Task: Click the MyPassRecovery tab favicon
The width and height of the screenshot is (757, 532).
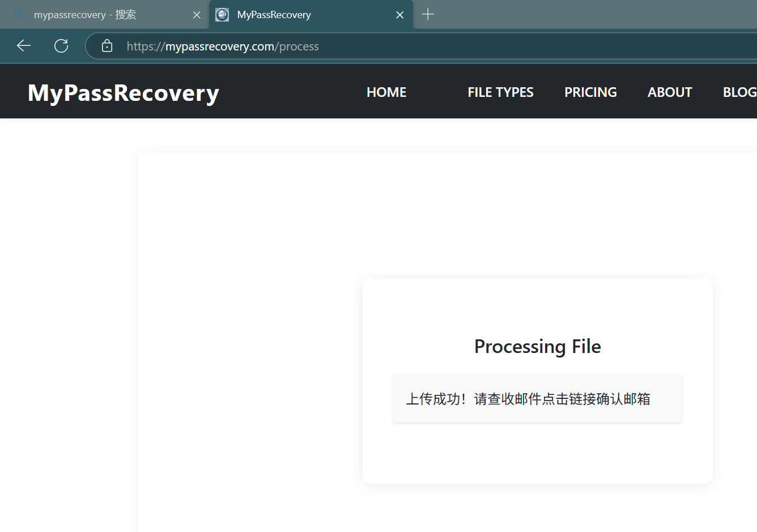Action: (x=222, y=15)
